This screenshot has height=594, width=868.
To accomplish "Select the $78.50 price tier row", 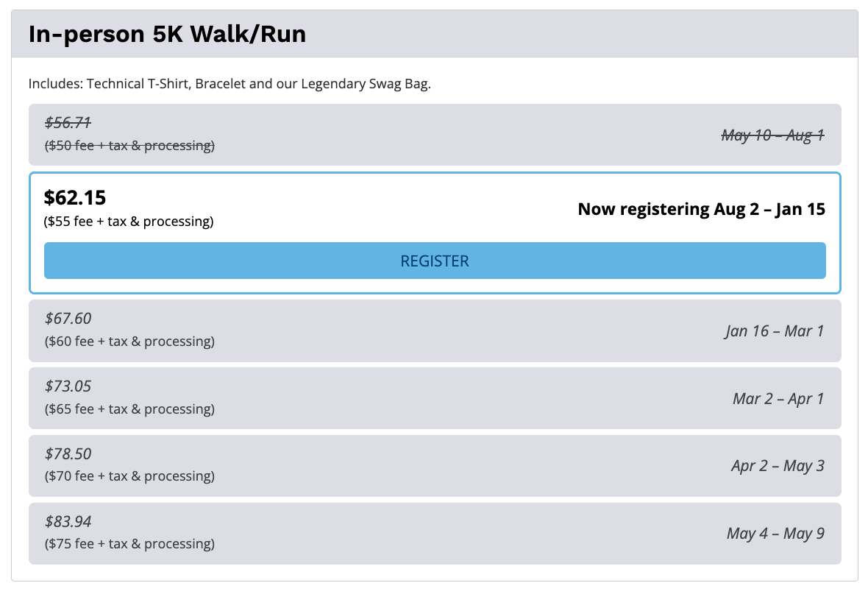I will 435,466.
